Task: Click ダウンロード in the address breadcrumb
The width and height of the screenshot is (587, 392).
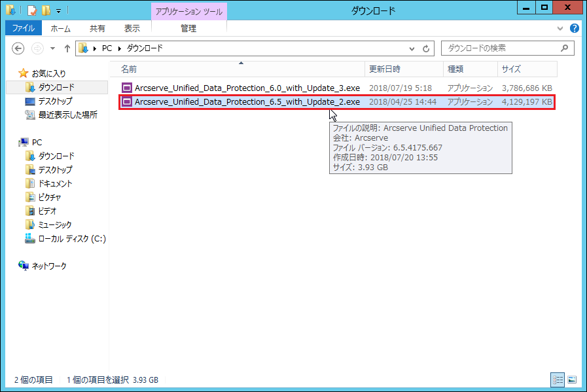Action: 145,48
